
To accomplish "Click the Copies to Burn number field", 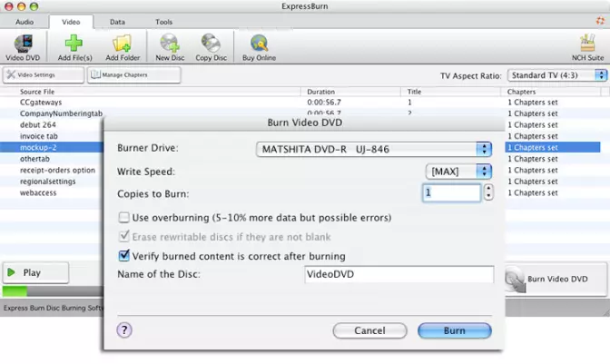I will pos(452,192).
